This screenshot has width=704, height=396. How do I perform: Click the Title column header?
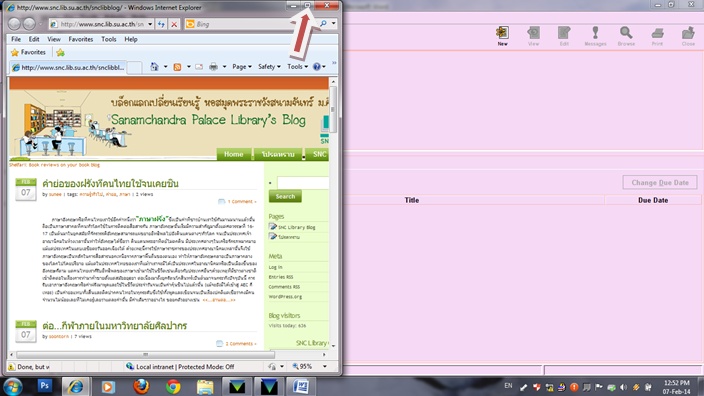pyautogui.click(x=412, y=200)
